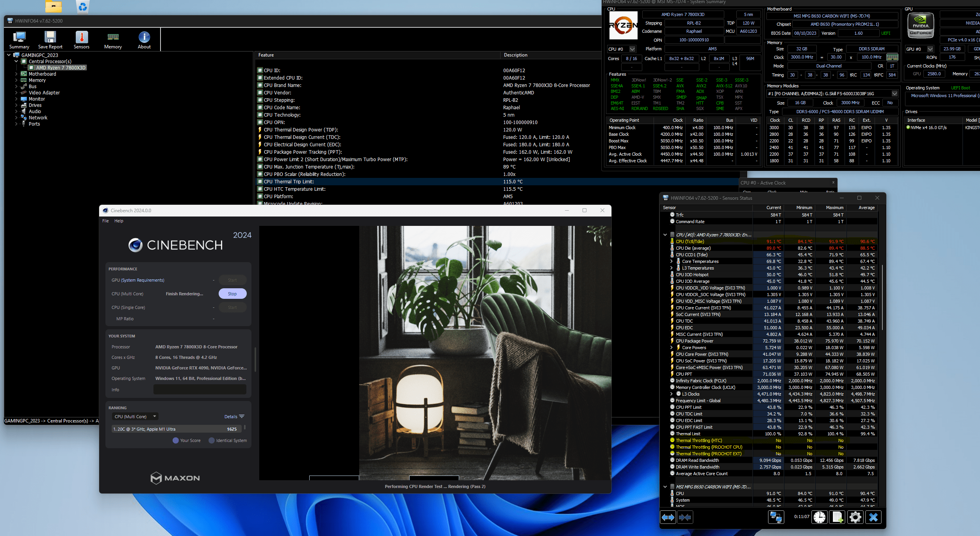Expand L3 Clocks in Sensors Status

(672, 394)
